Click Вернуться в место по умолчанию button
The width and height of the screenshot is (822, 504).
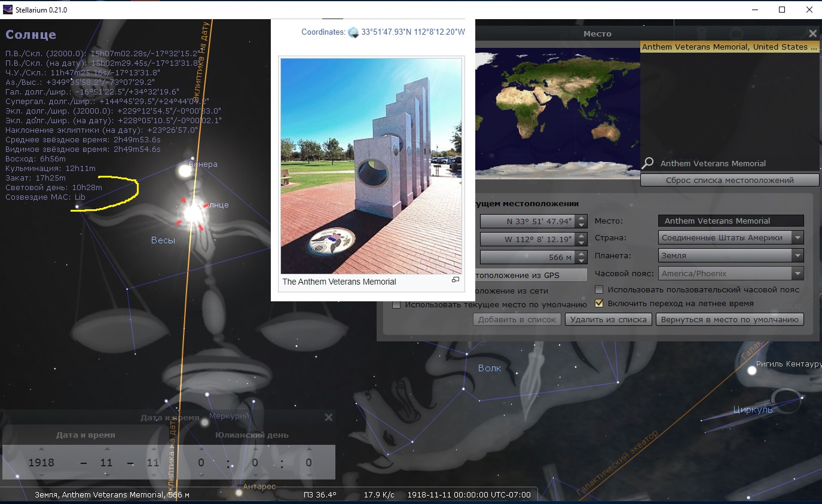729,319
